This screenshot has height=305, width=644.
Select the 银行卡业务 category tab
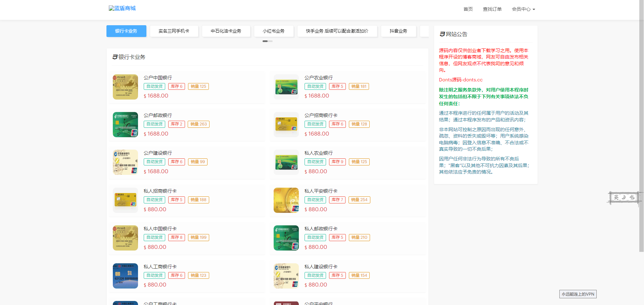pos(126,31)
